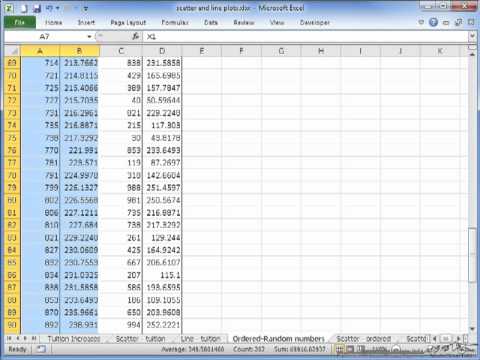Viewport: 480px width, 360px height.
Task: Select row 84 header
Action: tap(12, 250)
